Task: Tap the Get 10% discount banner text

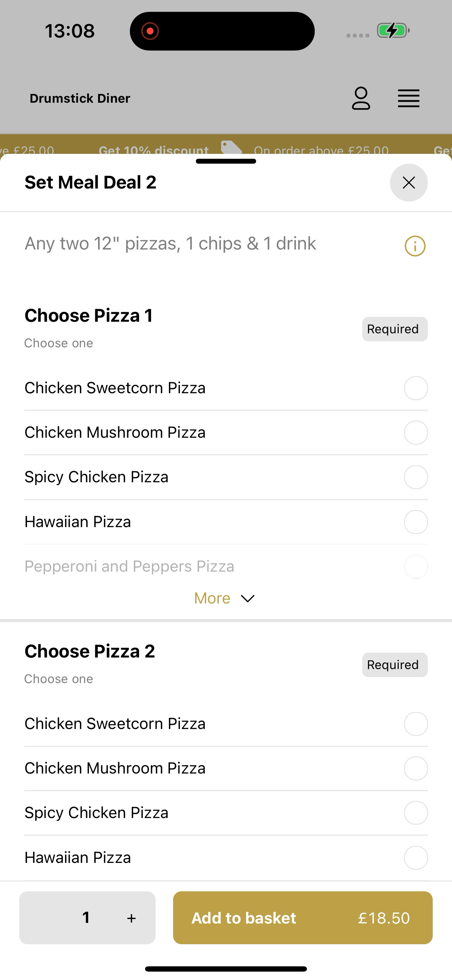Action: pos(154,150)
